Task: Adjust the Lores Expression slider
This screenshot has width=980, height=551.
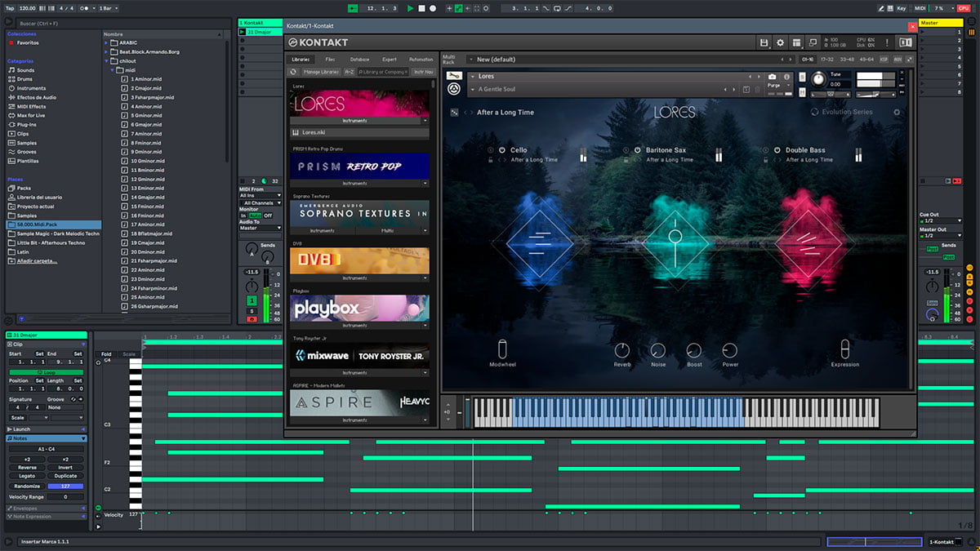Action: [844, 347]
